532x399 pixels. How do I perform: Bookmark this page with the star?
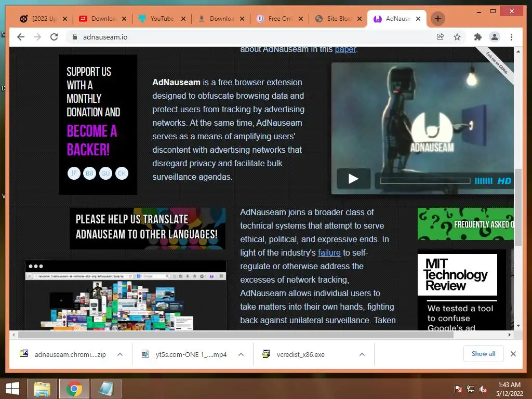[457, 37]
